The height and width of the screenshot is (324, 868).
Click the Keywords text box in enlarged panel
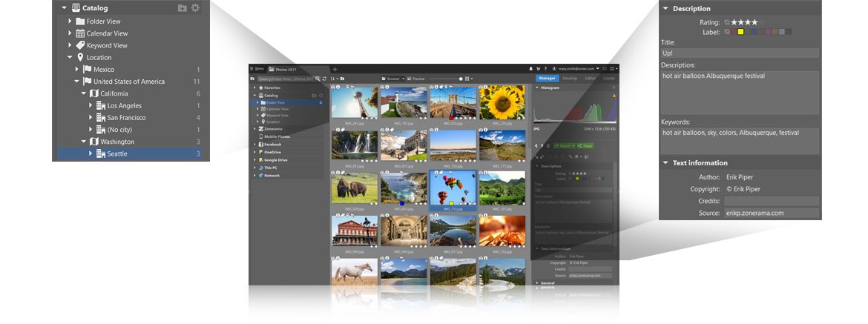pyautogui.click(x=740, y=140)
